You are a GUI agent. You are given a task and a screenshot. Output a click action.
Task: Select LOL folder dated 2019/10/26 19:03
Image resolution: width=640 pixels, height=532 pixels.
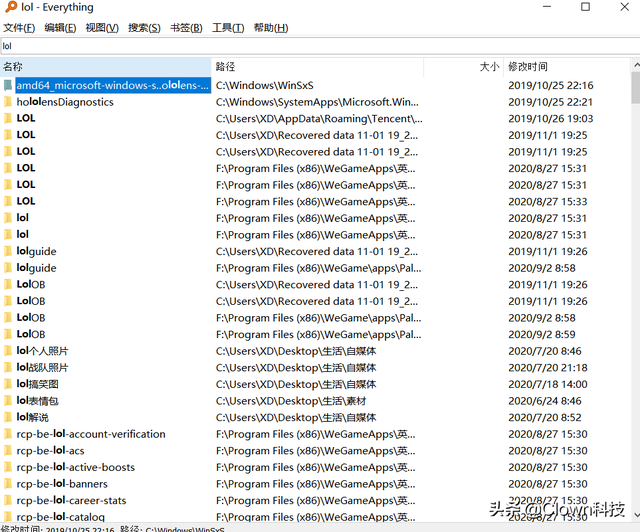coord(26,118)
